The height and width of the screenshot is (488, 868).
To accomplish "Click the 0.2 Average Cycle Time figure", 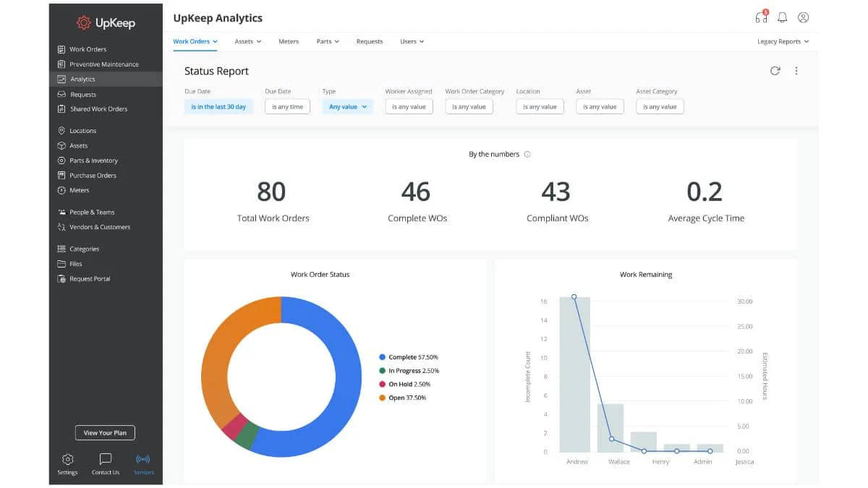I will pos(705,192).
